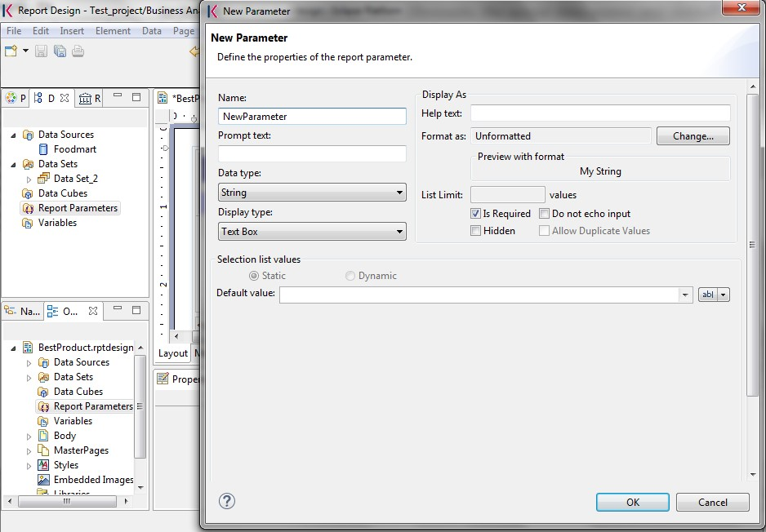Switch to the Outline (O...) tab
This screenshot has height=532, width=766.
pos(63,311)
